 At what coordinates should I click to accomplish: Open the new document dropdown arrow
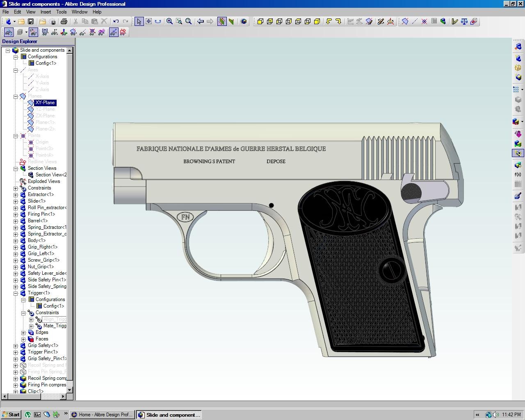click(14, 21)
